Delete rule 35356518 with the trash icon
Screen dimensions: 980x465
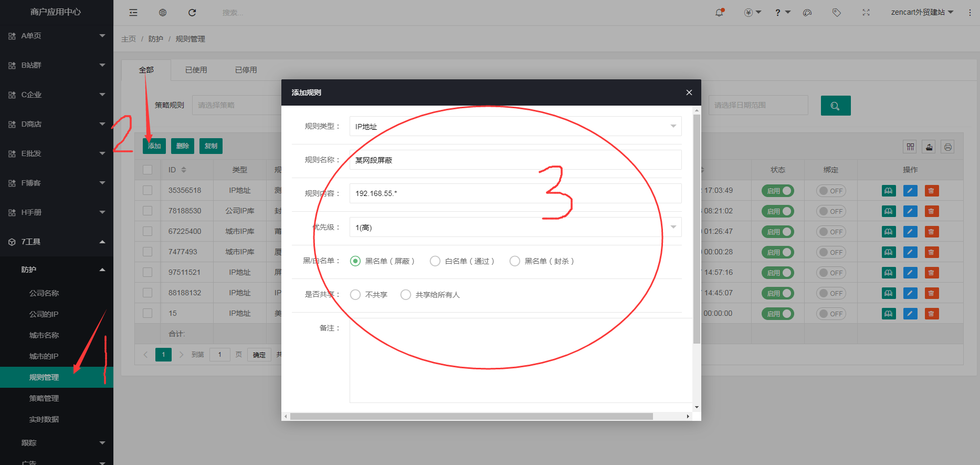tap(931, 191)
